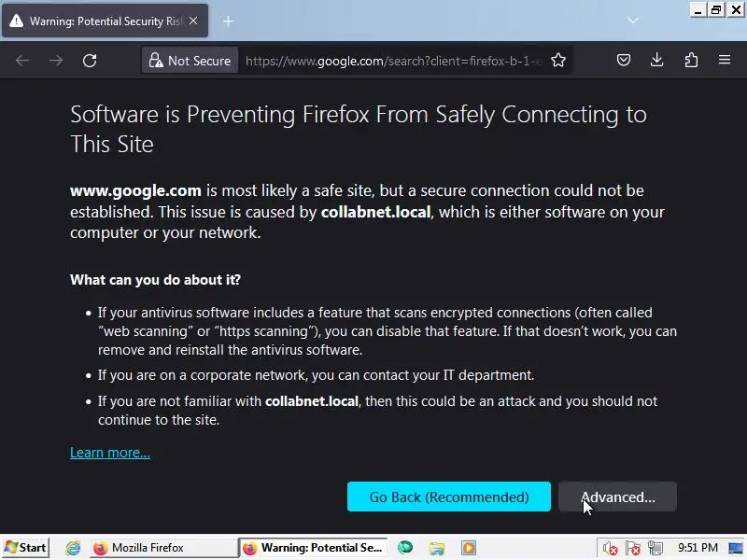
Task: Open the Save to Pocket button
Action: (x=623, y=61)
